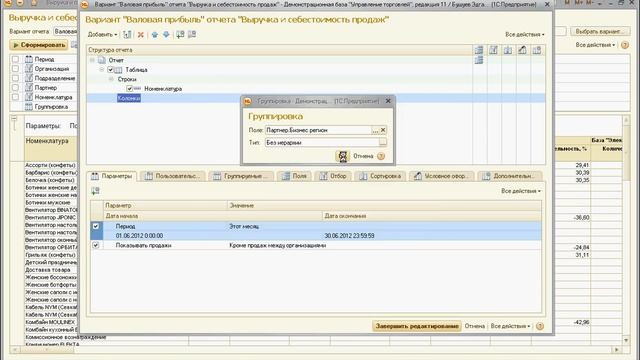Open the Поле field chooser ellipsis button

(375, 130)
